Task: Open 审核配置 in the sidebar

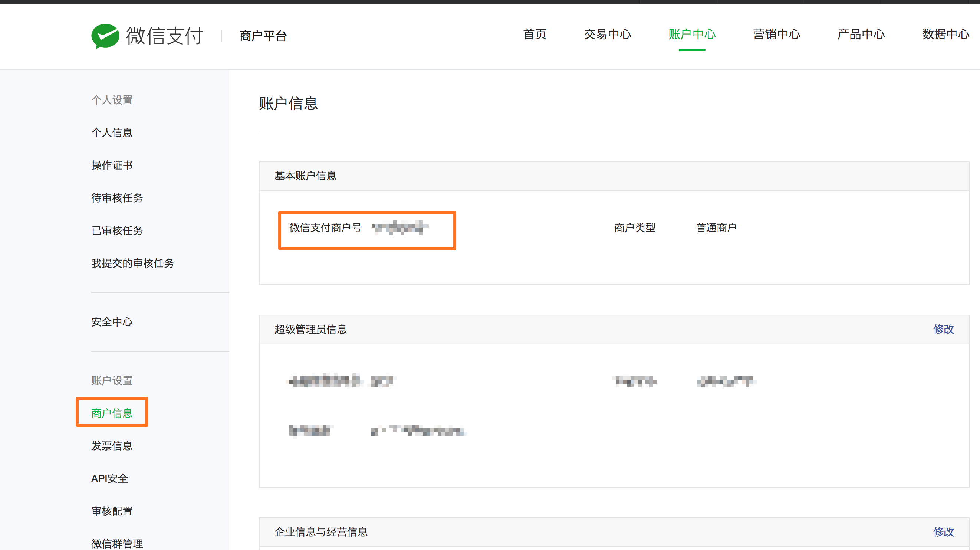Action: click(112, 511)
